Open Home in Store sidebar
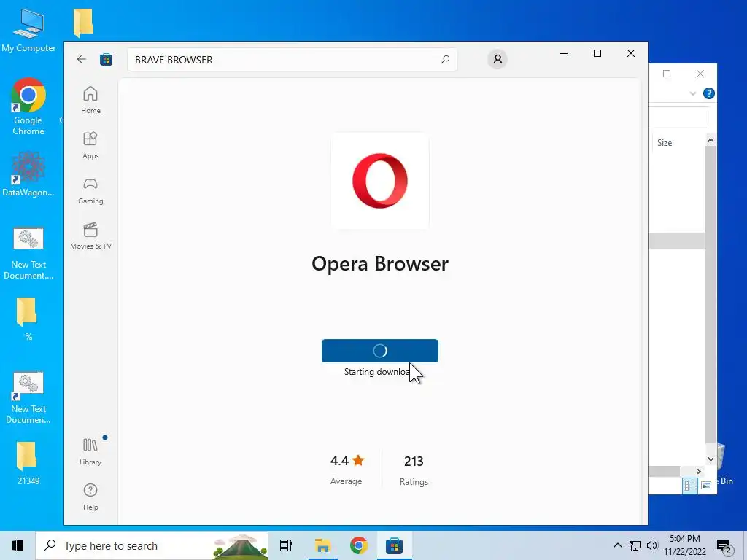 [x=90, y=100]
